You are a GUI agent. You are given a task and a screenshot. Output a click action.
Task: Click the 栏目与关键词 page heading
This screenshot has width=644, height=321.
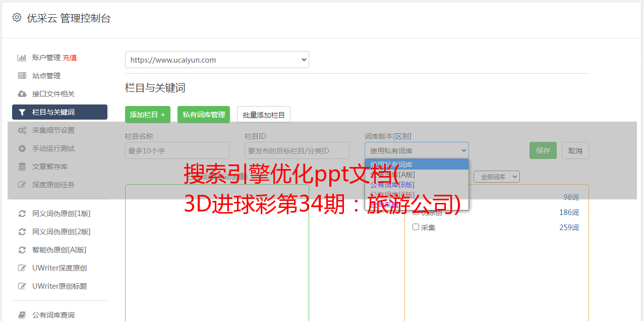click(155, 88)
